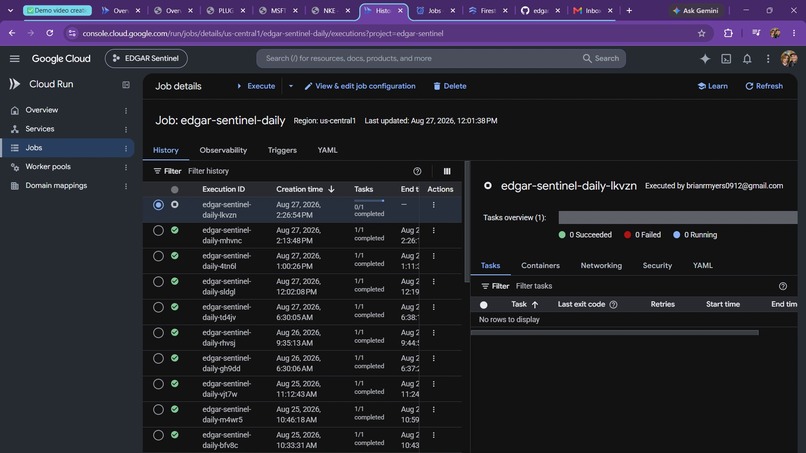The width and height of the screenshot is (806, 453).
Task: Open actions menu for edgar-sentinel-daily-sldgl row
Action: click(x=433, y=282)
